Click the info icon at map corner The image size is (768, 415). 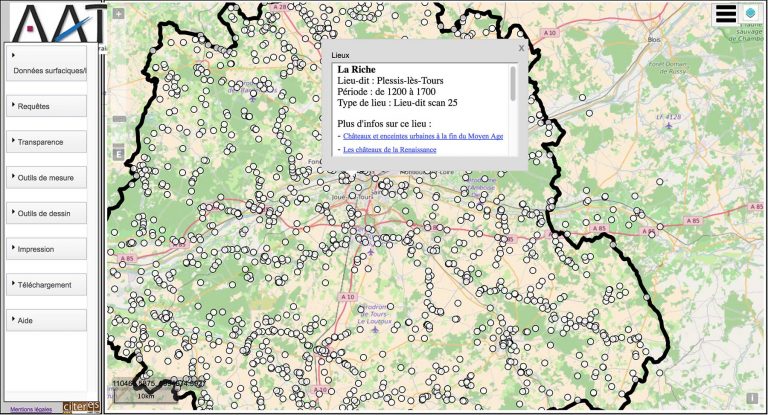752,398
